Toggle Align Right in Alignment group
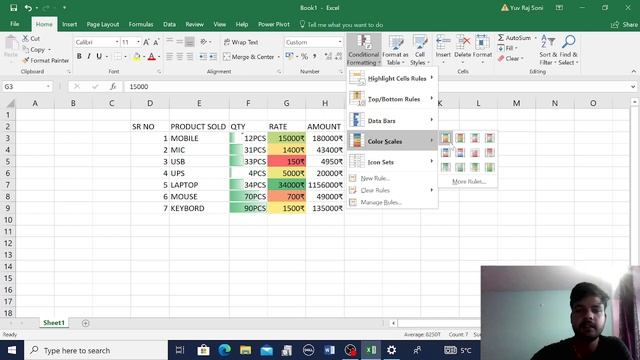Image resolution: width=640 pixels, height=360 pixels. tap(189, 57)
